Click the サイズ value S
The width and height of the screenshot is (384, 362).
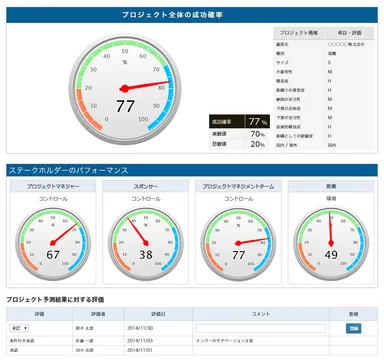329,63
